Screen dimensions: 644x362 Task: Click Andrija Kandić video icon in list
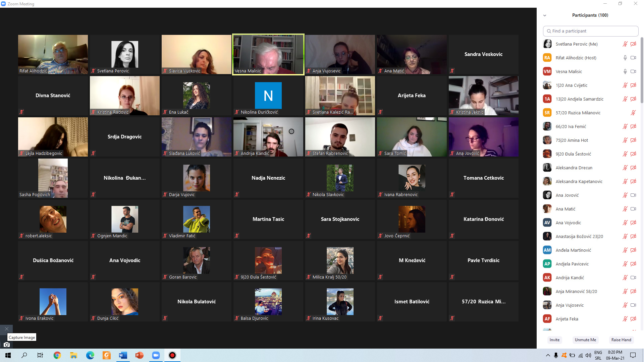pyautogui.click(x=633, y=278)
